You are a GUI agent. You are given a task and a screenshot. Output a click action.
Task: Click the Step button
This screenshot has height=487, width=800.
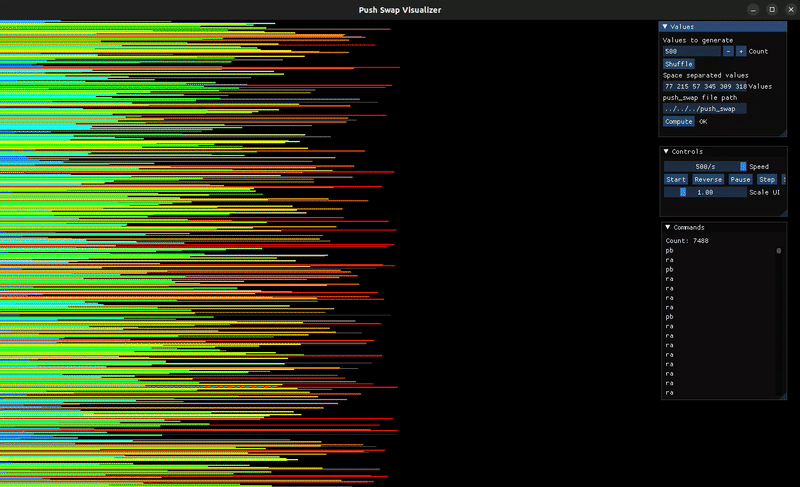[x=767, y=180]
